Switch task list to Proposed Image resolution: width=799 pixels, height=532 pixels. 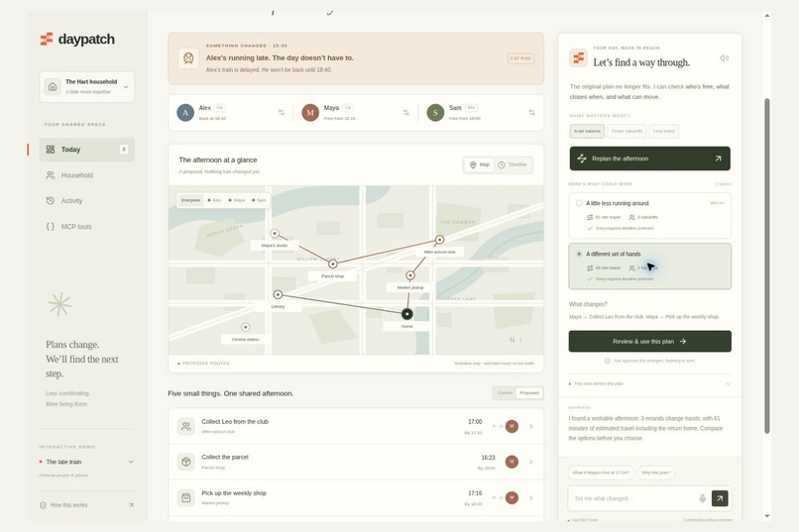(529, 393)
